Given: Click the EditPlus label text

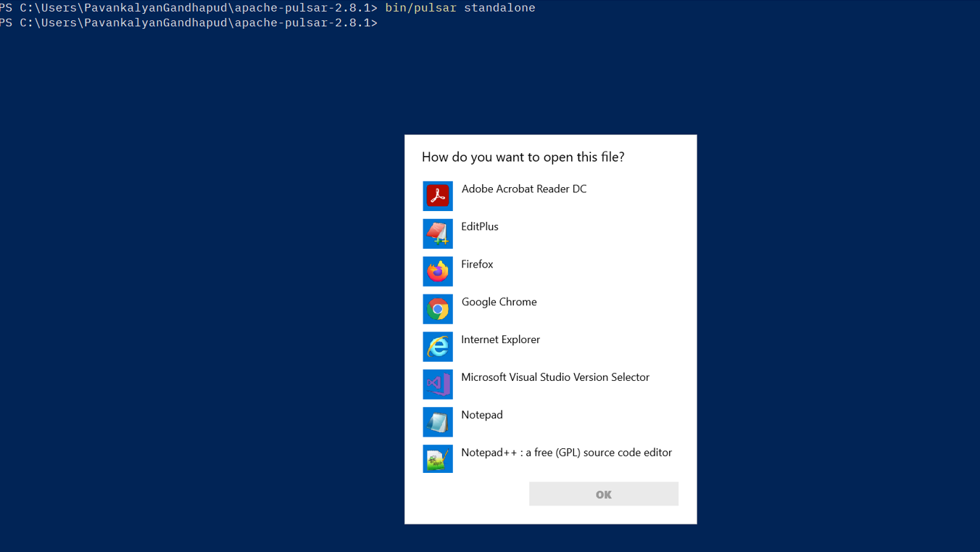Looking at the screenshot, I should pyautogui.click(x=480, y=226).
